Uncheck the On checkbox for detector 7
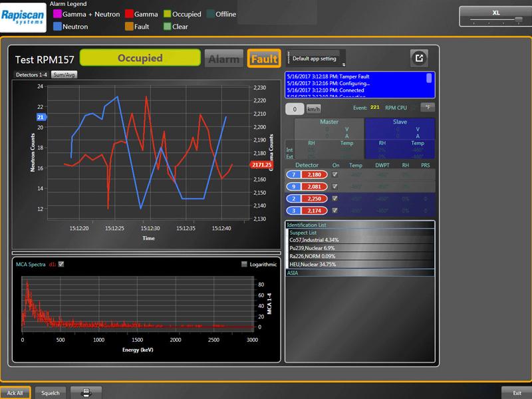This screenshot has height=399, width=532. (x=334, y=174)
